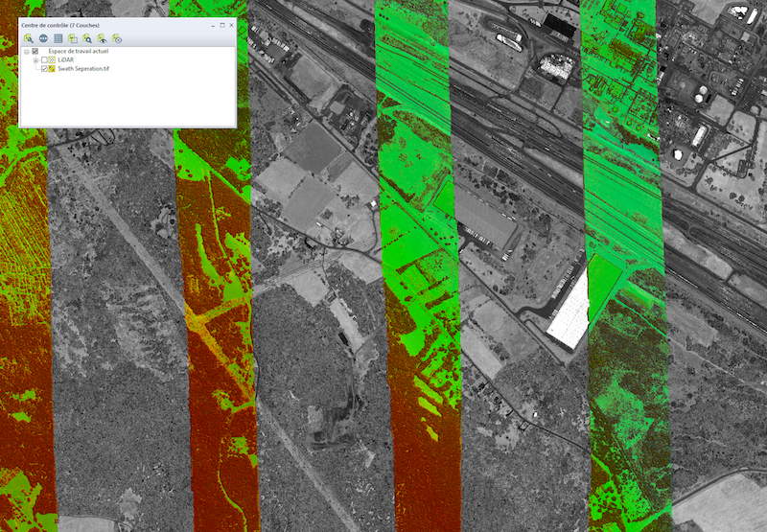Maximize the Centre de contrôle panel
This screenshot has width=767, height=532.
[222, 26]
